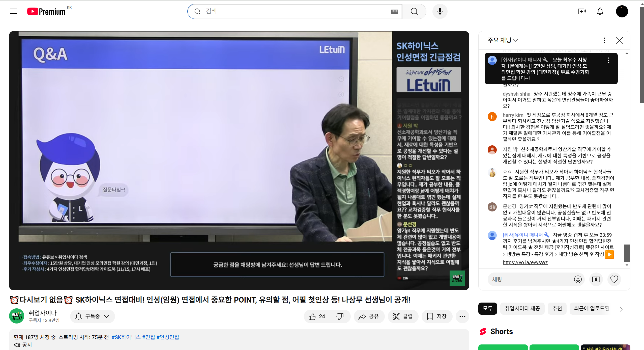644x350 pixels.
Task: Dislike the video with thumbs down
Action: click(x=340, y=316)
